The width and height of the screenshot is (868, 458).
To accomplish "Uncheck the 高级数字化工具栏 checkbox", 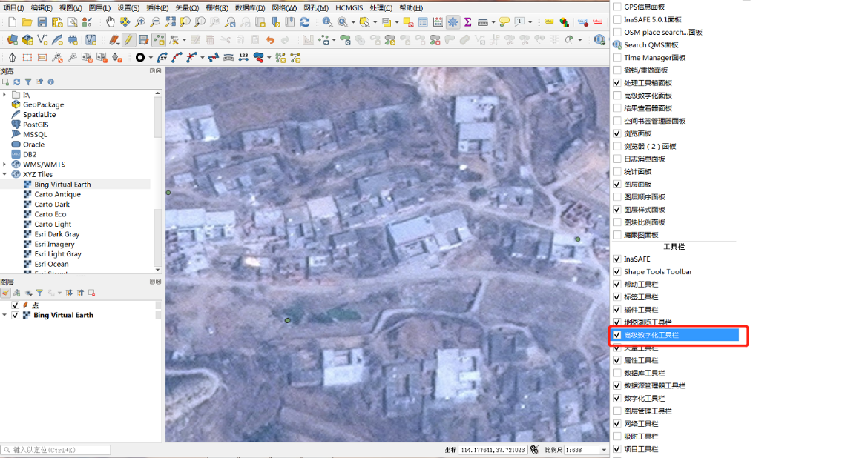I will click(617, 335).
